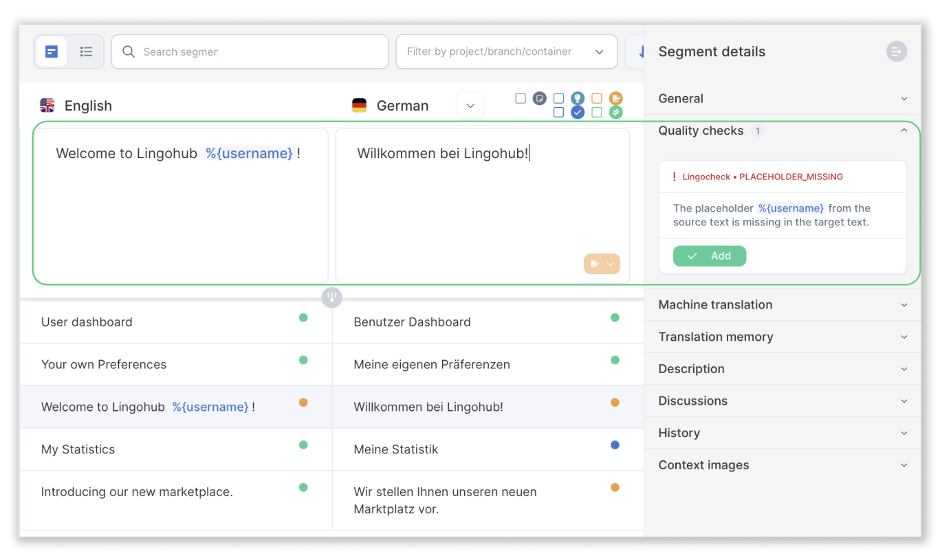Select the 'My Statistics' segment row
Viewport: 940px width, 560px height.
(176, 449)
